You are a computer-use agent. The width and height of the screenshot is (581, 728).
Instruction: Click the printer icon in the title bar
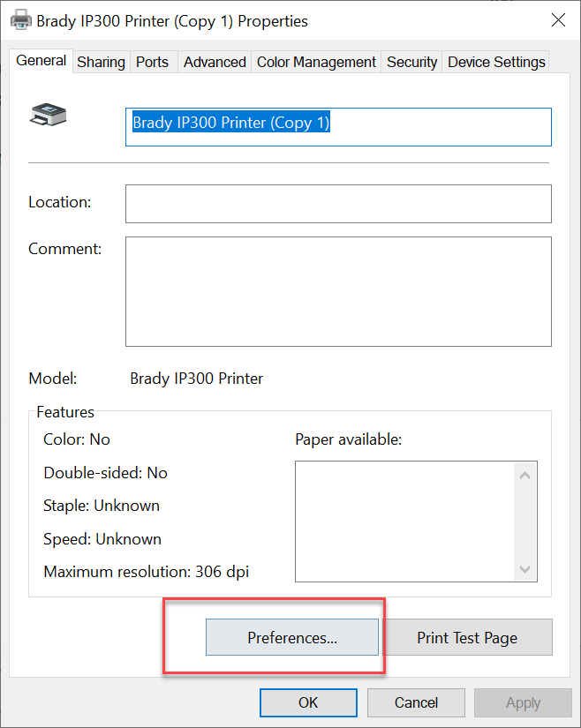tap(21, 20)
